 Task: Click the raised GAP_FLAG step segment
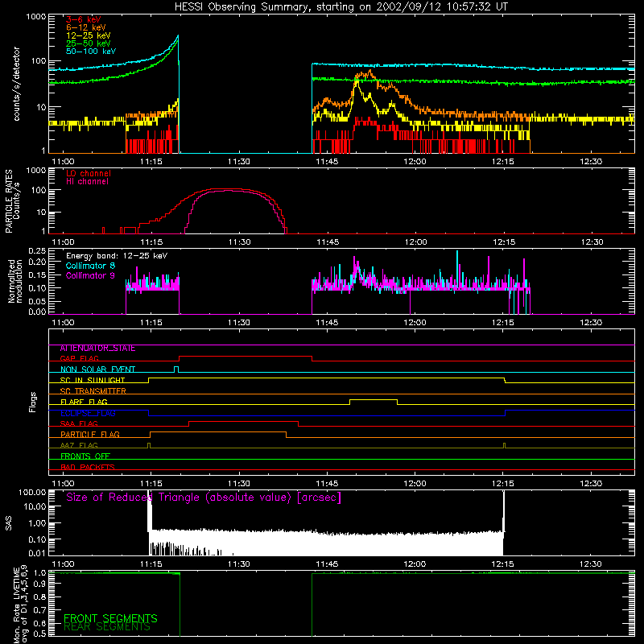point(246,357)
